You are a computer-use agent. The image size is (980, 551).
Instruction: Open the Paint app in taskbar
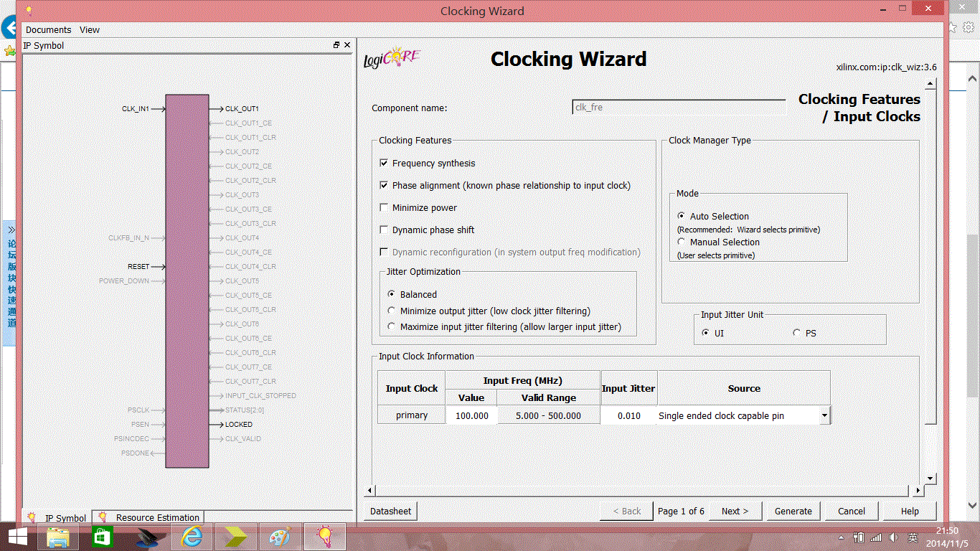pos(280,537)
